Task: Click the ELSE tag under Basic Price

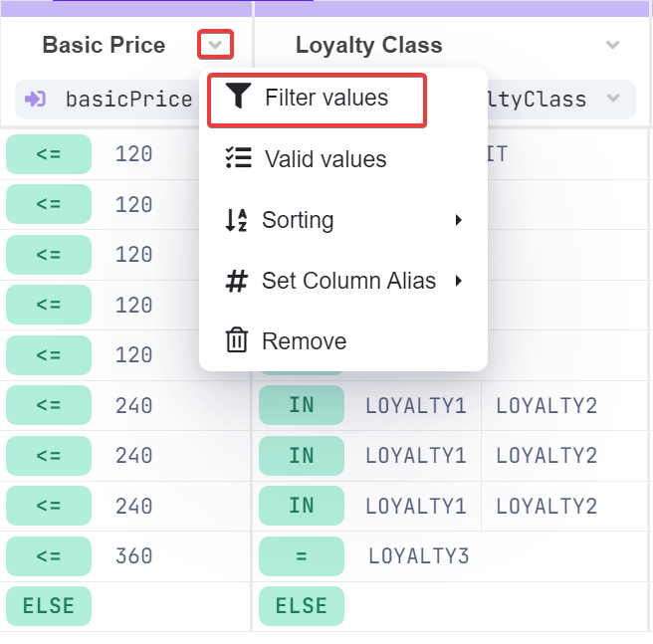Action: coord(49,606)
